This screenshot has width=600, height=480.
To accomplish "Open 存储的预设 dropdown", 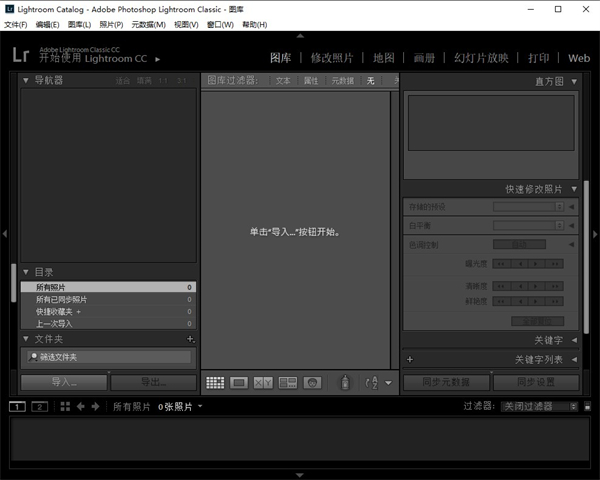I will [x=528, y=207].
